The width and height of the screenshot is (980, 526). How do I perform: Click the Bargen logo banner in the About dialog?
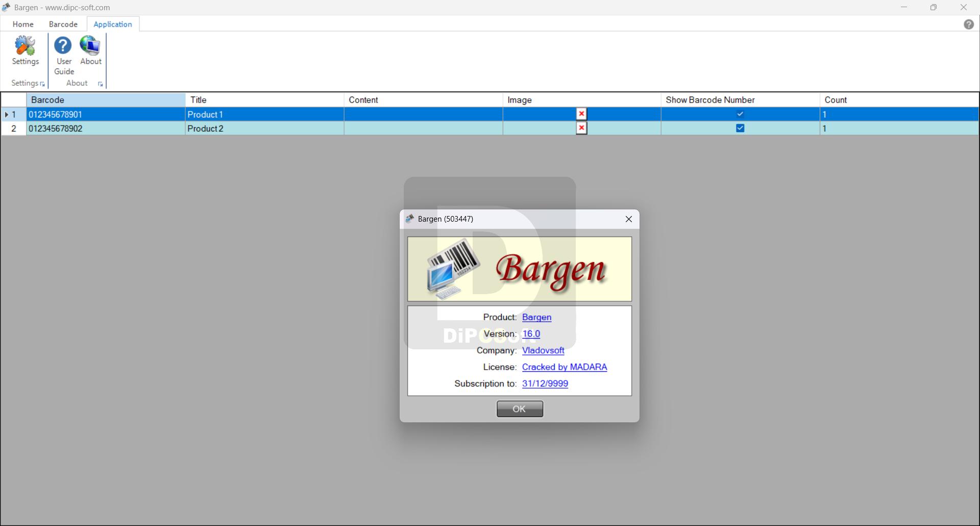point(520,269)
